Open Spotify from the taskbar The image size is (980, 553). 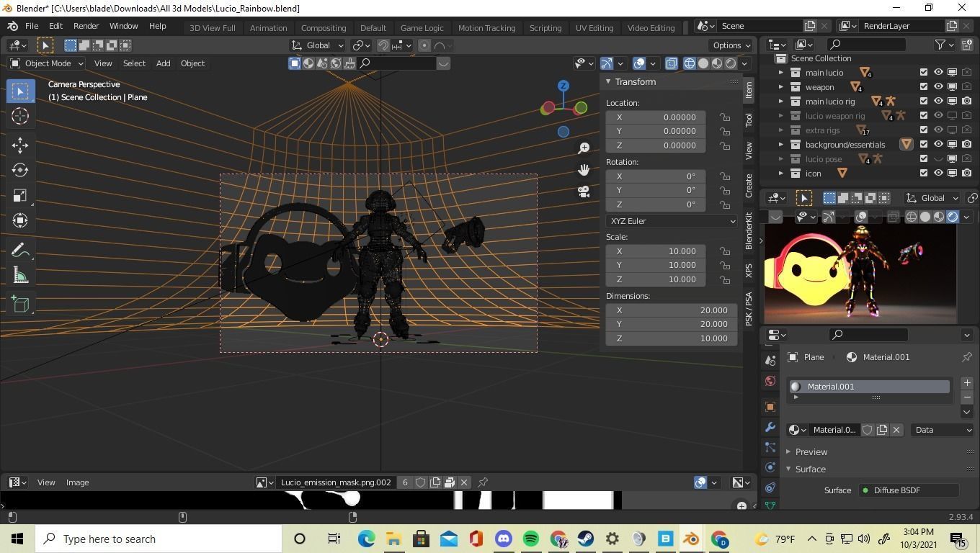coord(531,539)
